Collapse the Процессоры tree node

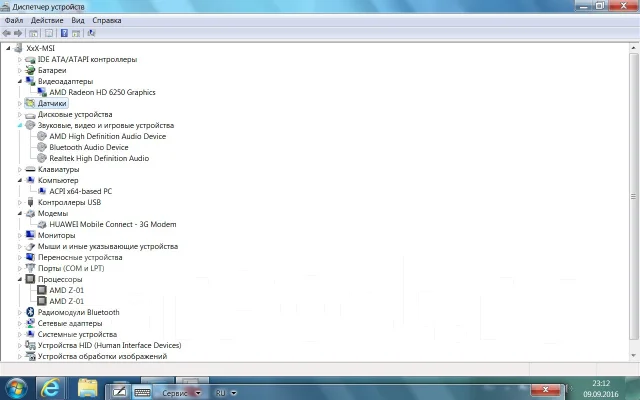pyautogui.click(x=19, y=279)
